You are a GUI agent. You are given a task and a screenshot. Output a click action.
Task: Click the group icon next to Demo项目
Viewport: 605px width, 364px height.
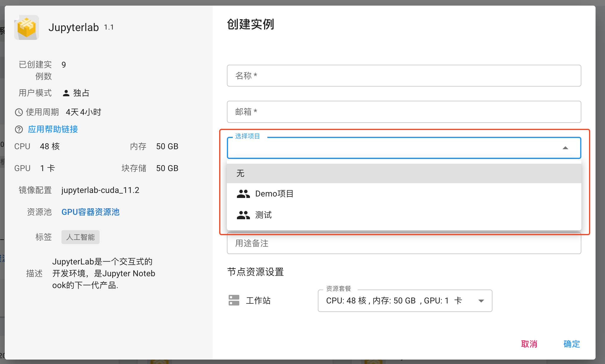coord(243,194)
